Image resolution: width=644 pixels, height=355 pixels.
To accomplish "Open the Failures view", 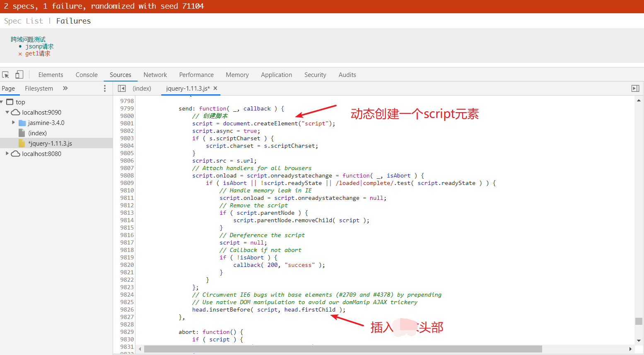I will click(x=73, y=21).
